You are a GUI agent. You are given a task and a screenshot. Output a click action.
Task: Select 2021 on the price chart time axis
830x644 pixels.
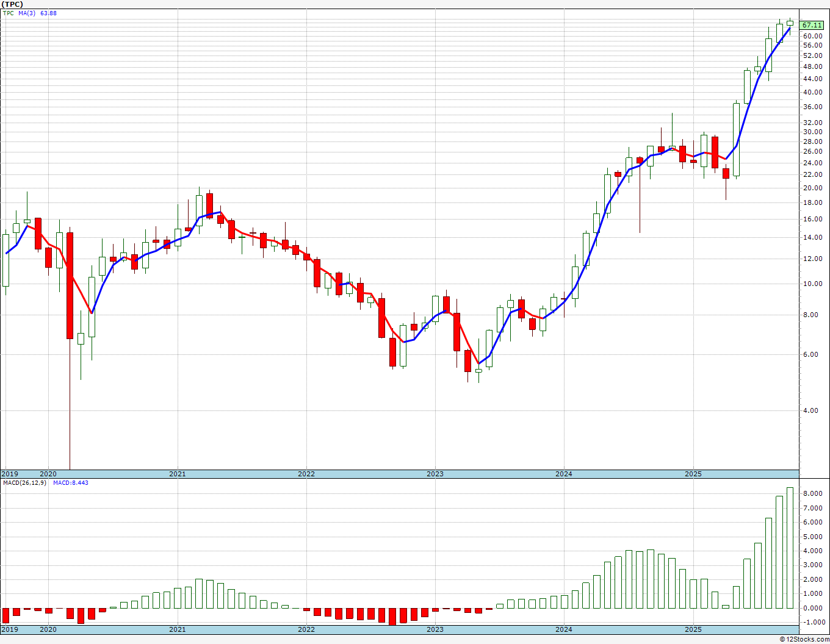point(177,474)
